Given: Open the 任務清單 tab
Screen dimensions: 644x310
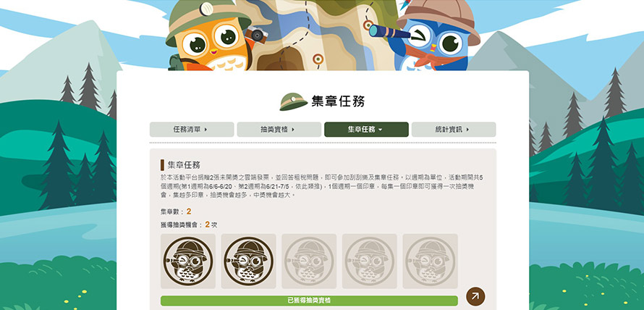Looking at the screenshot, I should tap(192, 130).
